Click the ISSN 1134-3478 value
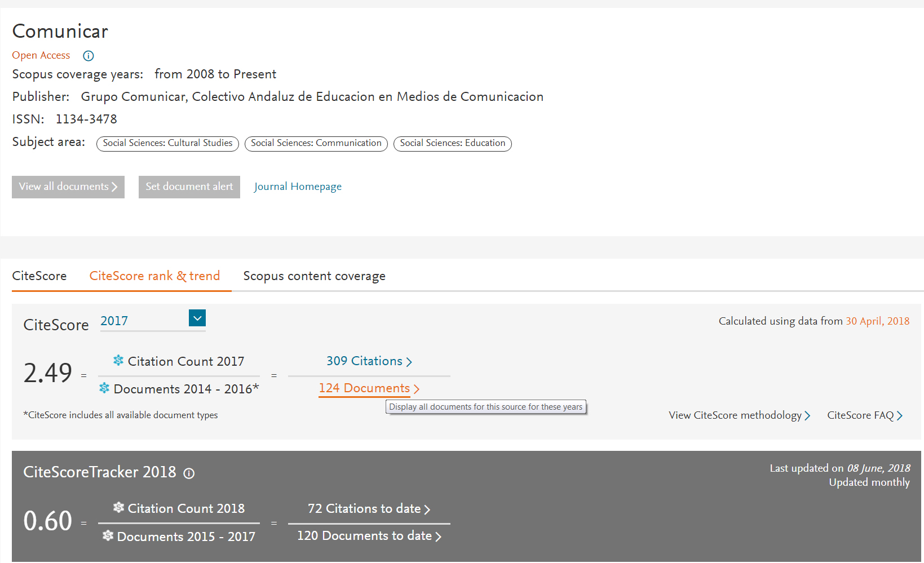The width and height of the screenshot is (924, 563). click(x=86, y=119)
